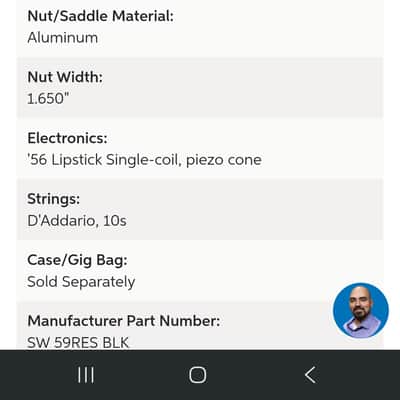Image resolution: width=400 pixels, height=400 pixels.
Task: Tap the Electronics spec heading
Action: pyautogui.click(x=67, y=138)
